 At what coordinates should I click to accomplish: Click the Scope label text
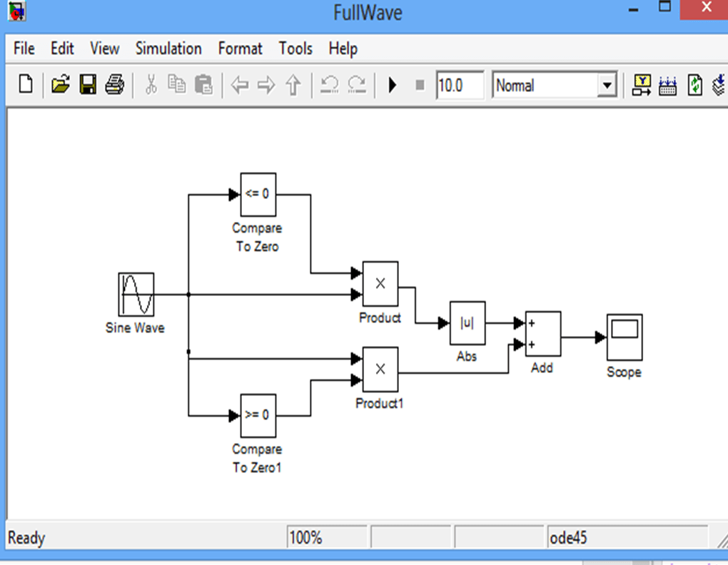[x=624, y=372]
